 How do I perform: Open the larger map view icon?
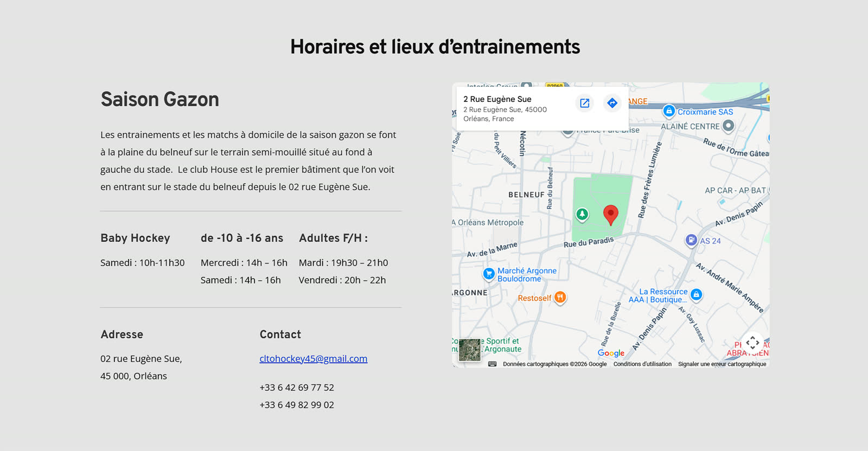click(x=584, y=103)
